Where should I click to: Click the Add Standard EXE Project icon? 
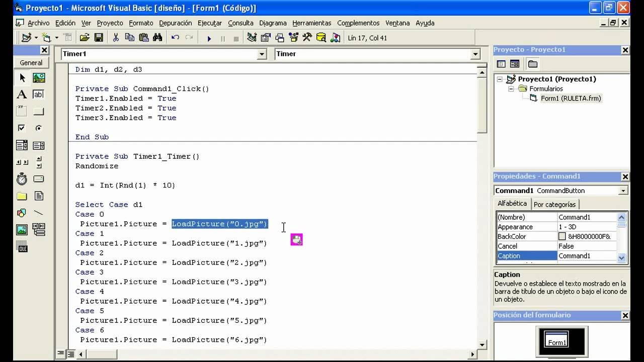(x=26, y=38)
